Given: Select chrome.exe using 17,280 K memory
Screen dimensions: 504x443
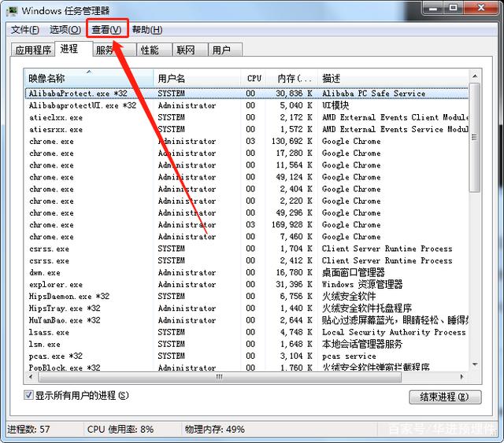Looking at the screenshot, I should (x=246, y=153).
